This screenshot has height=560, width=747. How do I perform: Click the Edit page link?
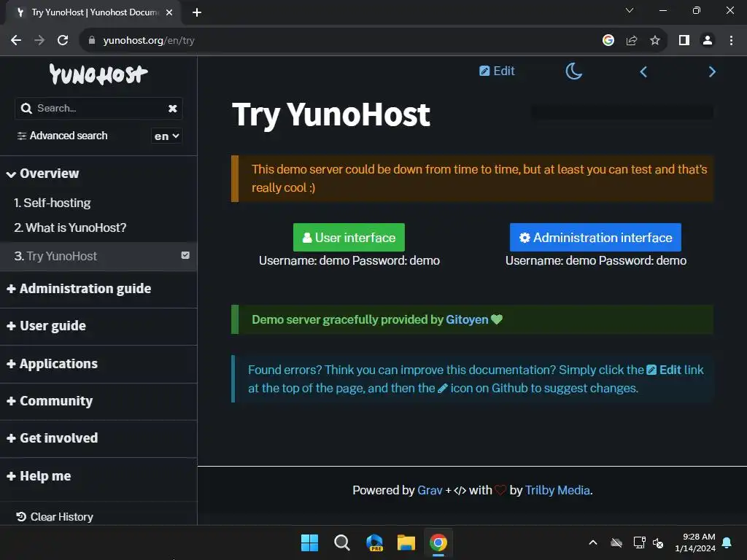tap(497, 71)
